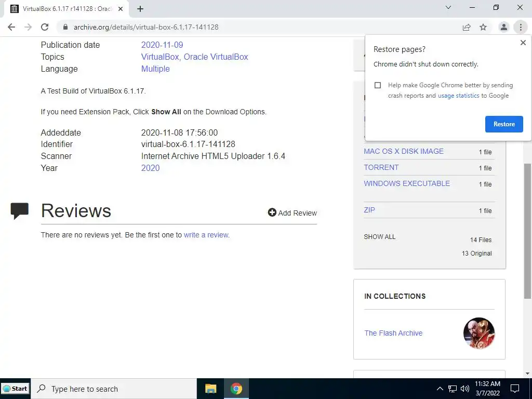This screenshot has height=399, width=532.
Task: Click the vertical page scrollbar thumb
Action: point(527,231)
